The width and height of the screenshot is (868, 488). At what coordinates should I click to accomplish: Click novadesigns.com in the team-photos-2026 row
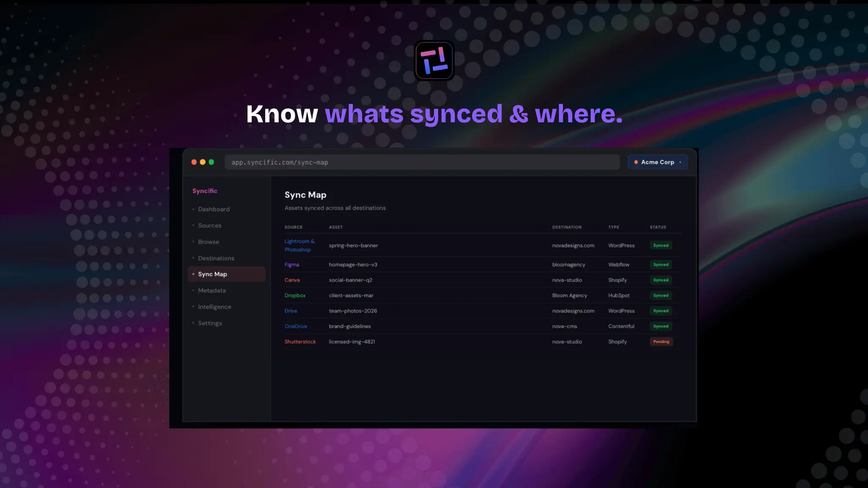[573, 311]
